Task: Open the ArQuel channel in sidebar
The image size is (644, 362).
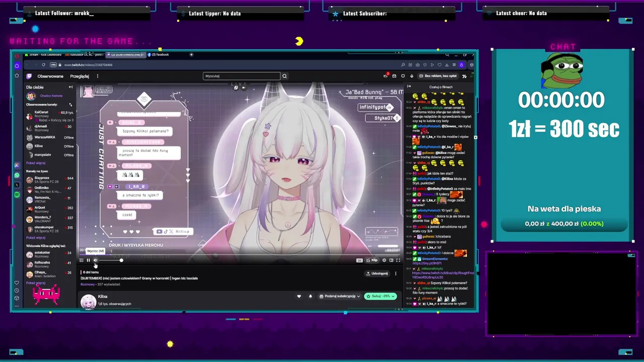Action: point(50,209)
